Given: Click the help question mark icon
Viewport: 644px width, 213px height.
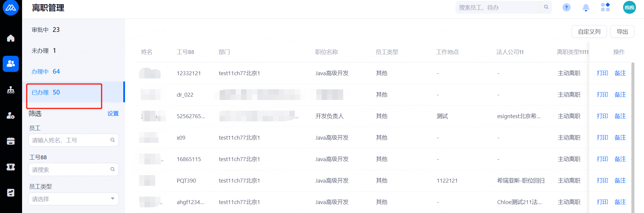Looking at the screenshot, I should click(566, 7).
